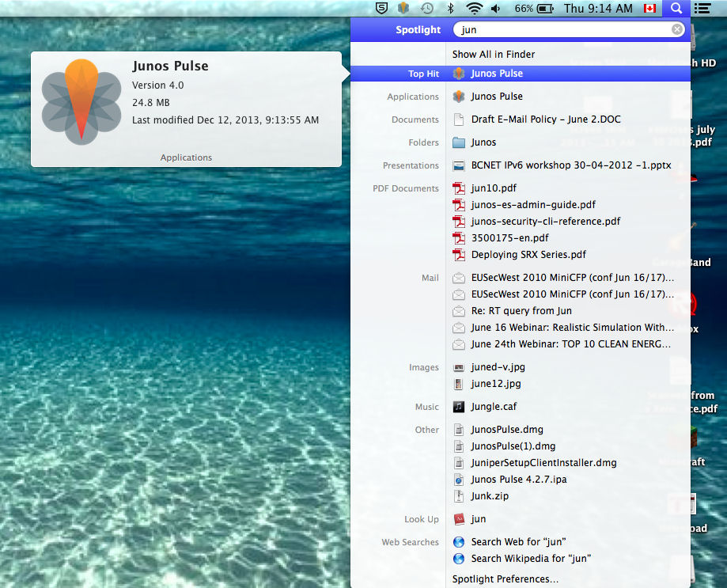Viewport: 727px width, 588px height.
Task: Click the Spotlight magnifying glass icon
Action: click(676, 9)
